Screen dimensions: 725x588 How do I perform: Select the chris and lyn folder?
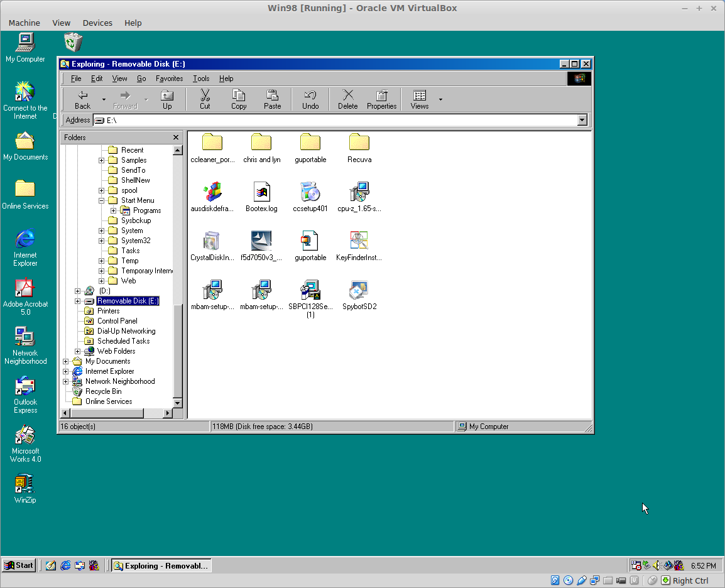click(262, 148)
